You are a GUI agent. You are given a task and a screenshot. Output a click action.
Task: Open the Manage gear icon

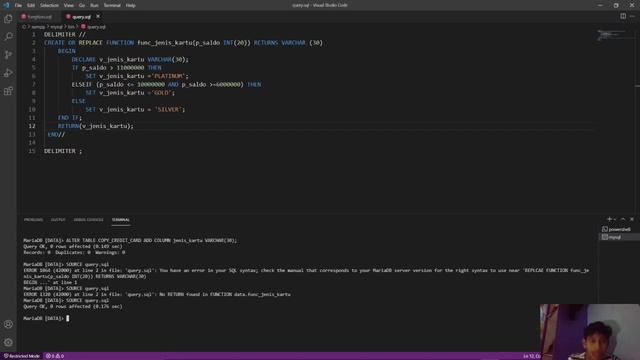(8, 342)
